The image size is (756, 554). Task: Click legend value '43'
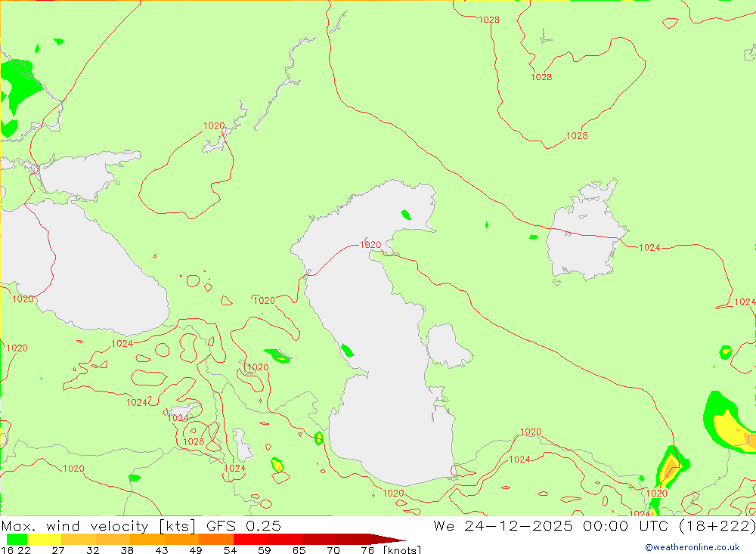coord(162,550)
